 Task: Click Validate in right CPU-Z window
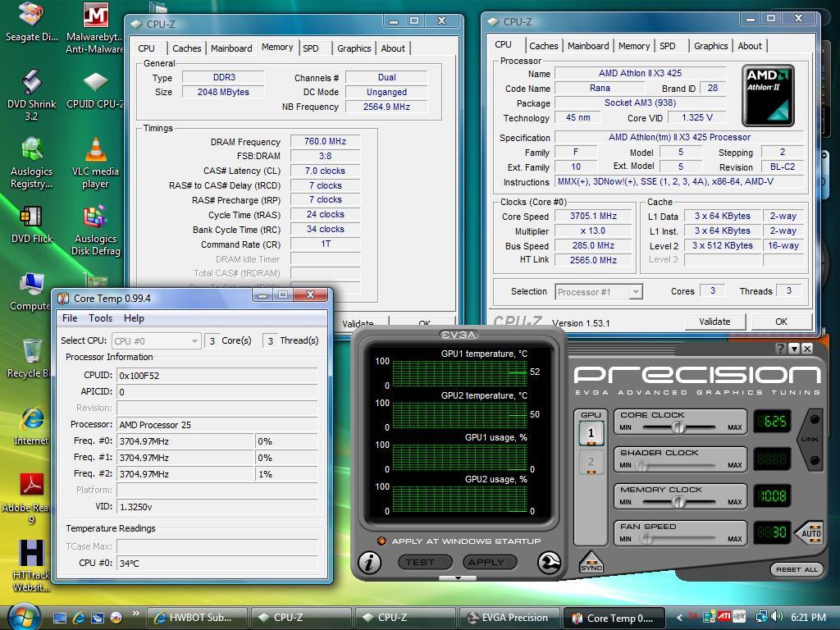click(x=714, y=322)
